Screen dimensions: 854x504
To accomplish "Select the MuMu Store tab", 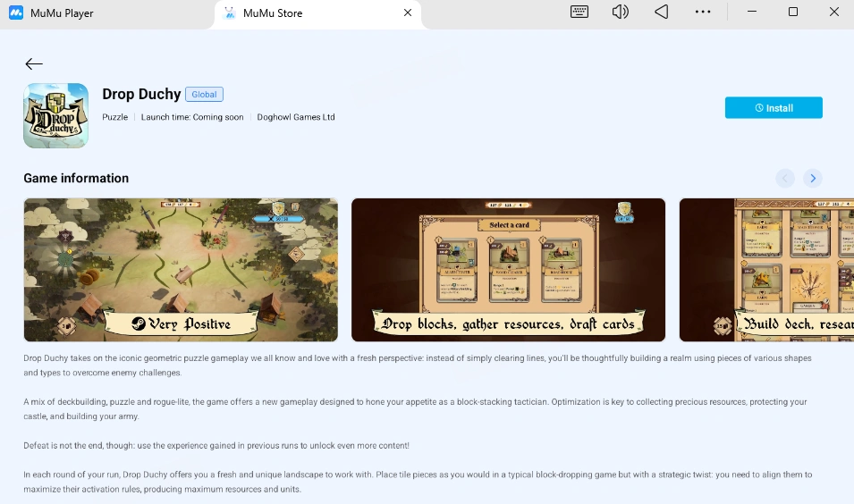I will 317,13.
